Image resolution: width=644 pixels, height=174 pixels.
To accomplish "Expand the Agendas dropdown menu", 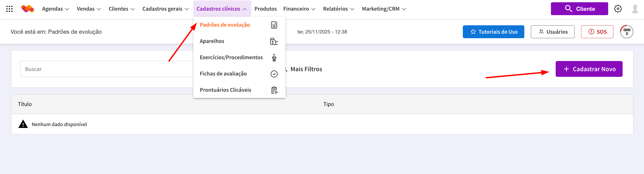I will pyautogui.click(x=55, y=9).
